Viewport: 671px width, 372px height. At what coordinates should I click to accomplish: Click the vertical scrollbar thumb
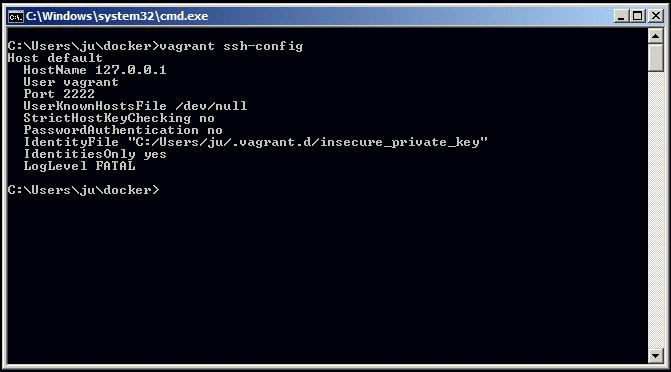[x=655, y=58]
